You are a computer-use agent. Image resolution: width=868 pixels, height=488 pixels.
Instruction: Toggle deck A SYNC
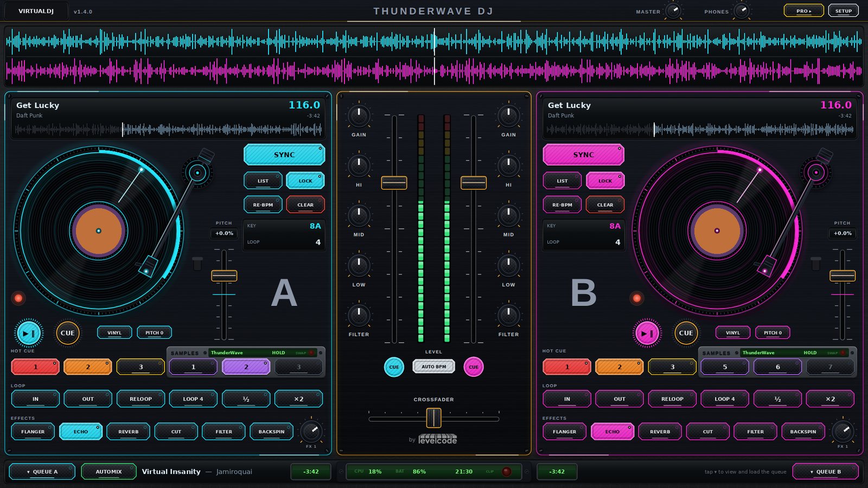[x=284, y=155]
